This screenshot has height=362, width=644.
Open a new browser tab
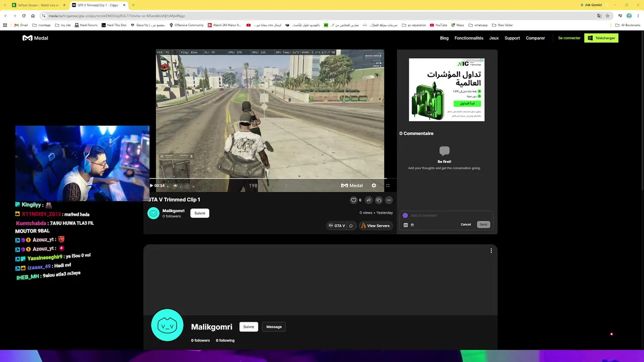(133, 5)
